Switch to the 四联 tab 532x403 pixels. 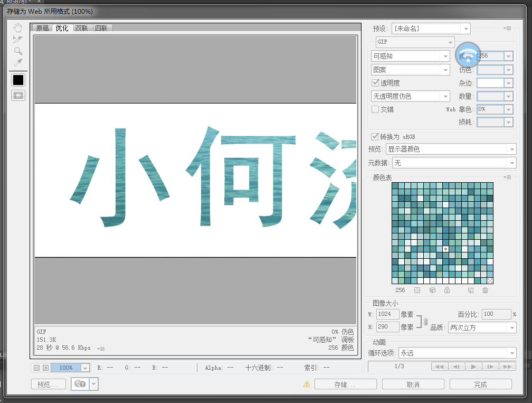point(101,28)
